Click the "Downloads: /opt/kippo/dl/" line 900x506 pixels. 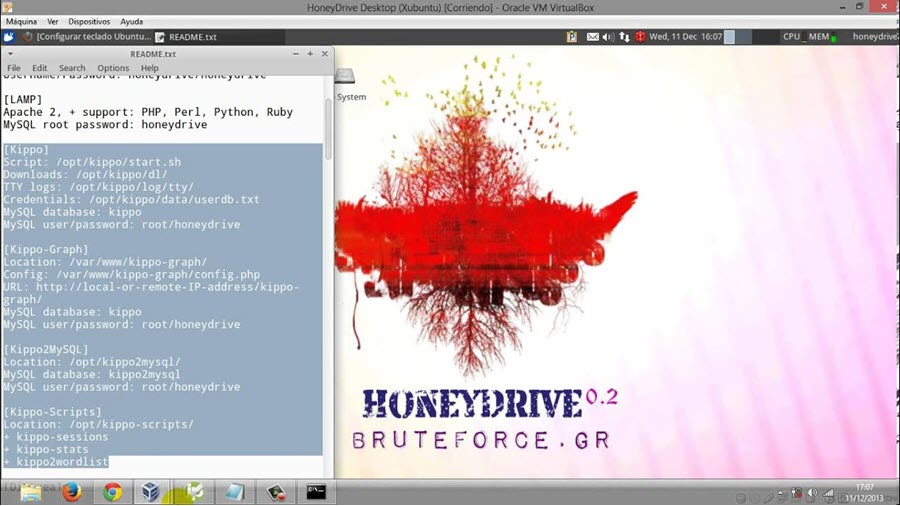point(85,175)
